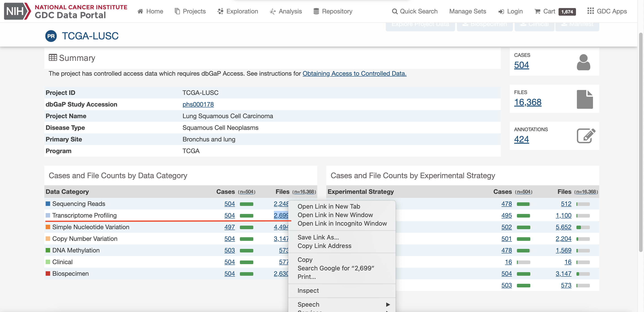Open experimental strategy files count 512
The width and height of the screenshot is (644, 312).
coord(566,204)
